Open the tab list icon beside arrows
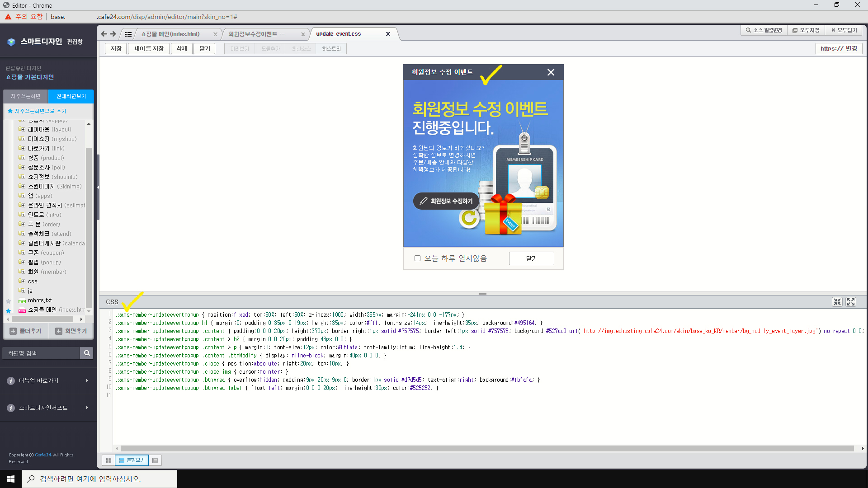868x488 pixels. point(128,34)
